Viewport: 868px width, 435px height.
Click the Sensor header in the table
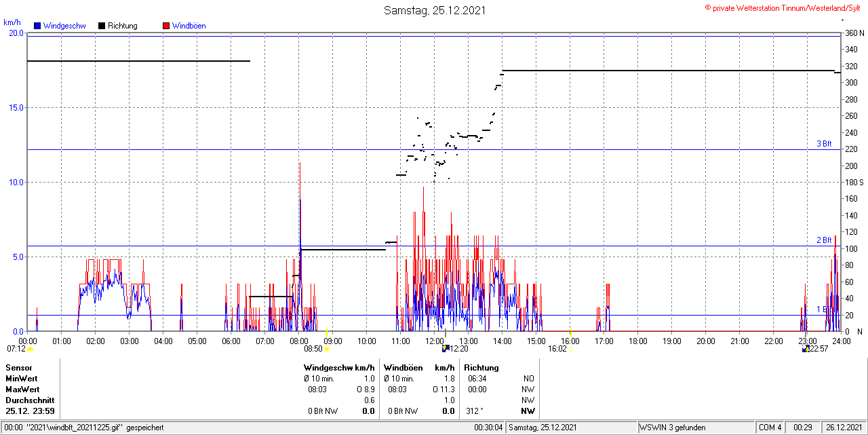[x=19, y=367]
